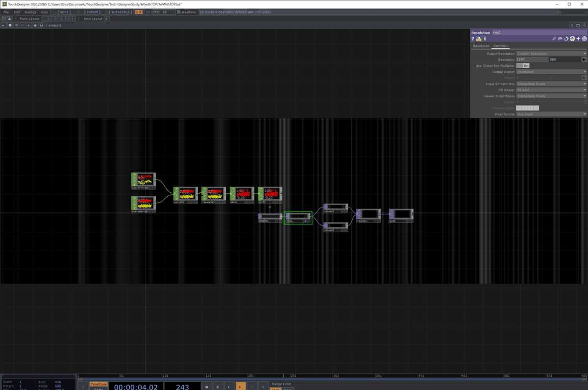Click the plus add-parameter icon

578,39
